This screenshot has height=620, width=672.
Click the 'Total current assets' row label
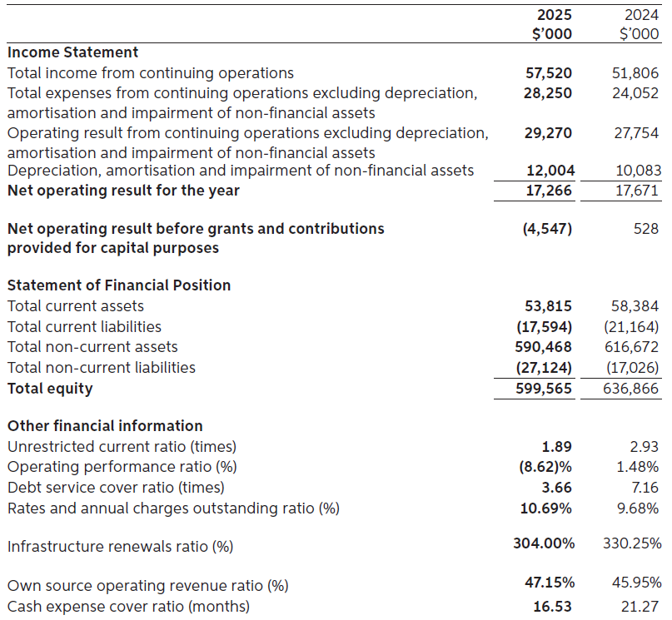click(76, 306)
